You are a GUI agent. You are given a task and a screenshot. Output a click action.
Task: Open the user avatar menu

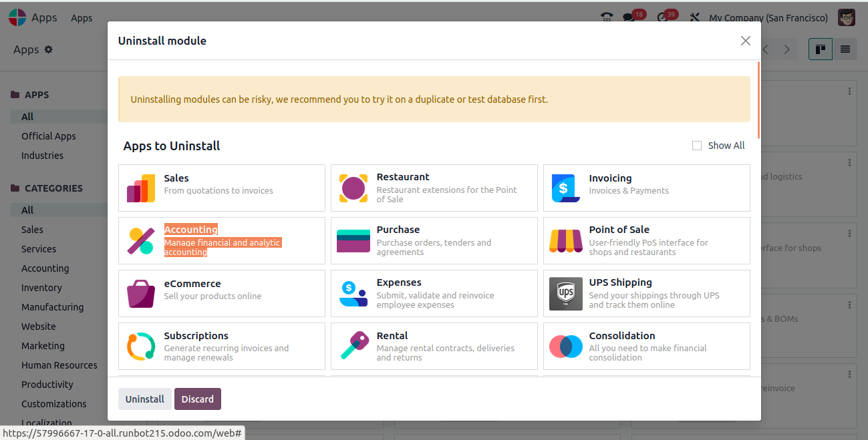[x=847, y=18]
